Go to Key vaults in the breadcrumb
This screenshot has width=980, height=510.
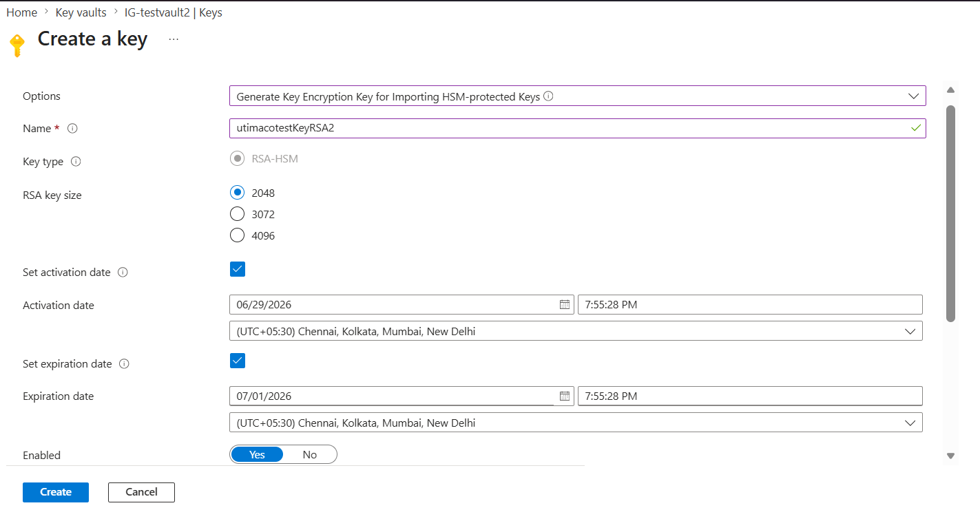81,12
